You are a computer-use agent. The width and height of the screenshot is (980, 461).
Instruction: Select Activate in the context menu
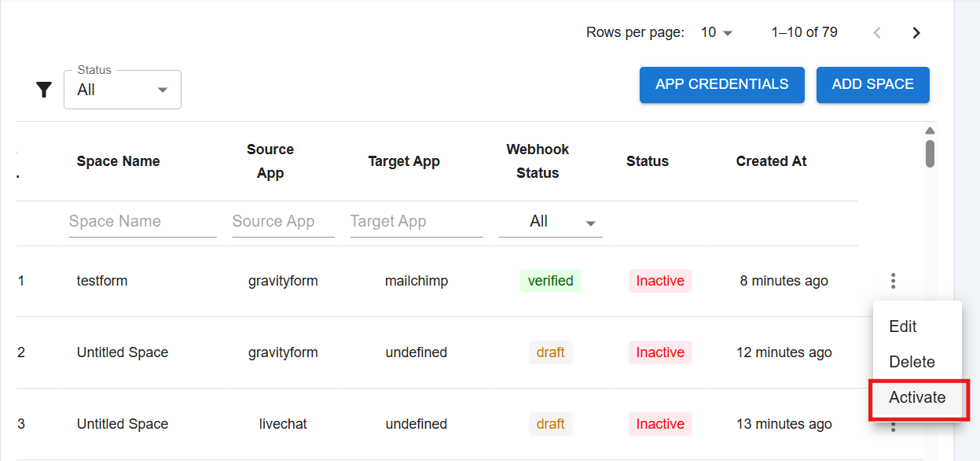point(917,397)
